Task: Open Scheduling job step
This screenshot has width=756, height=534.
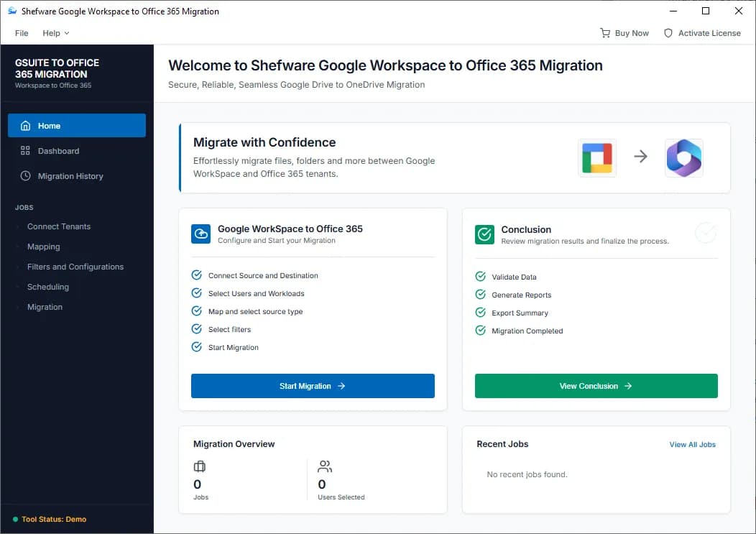Action: pos(47,287)
